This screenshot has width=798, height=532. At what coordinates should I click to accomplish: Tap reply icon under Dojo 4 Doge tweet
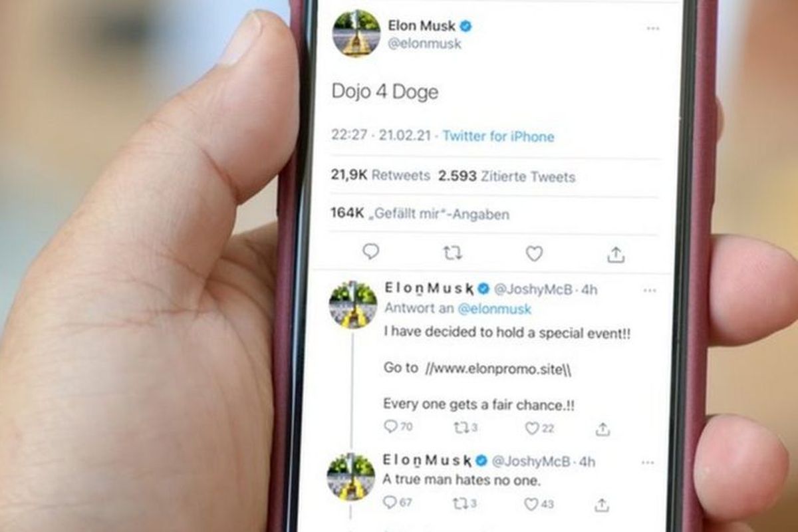[370, 252]
